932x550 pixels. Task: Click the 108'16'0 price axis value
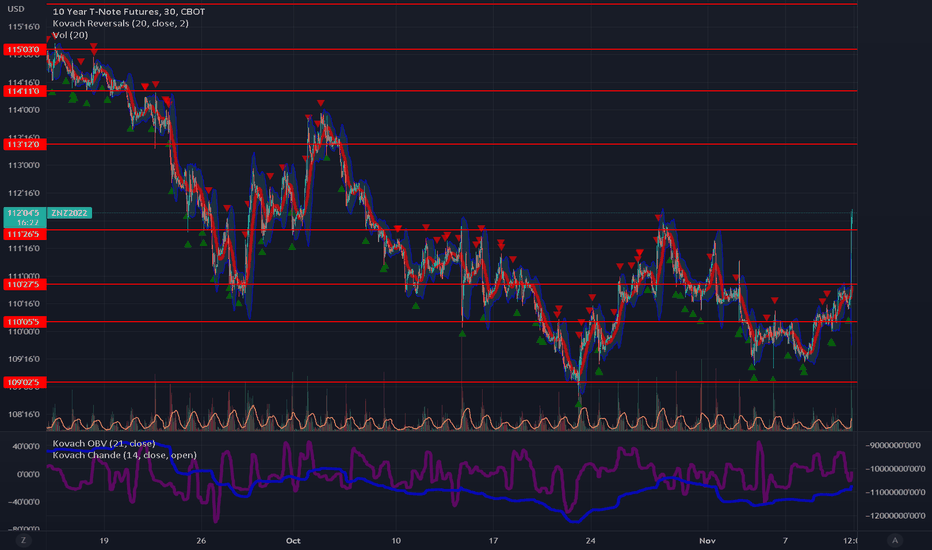click(x=24, y=414)
